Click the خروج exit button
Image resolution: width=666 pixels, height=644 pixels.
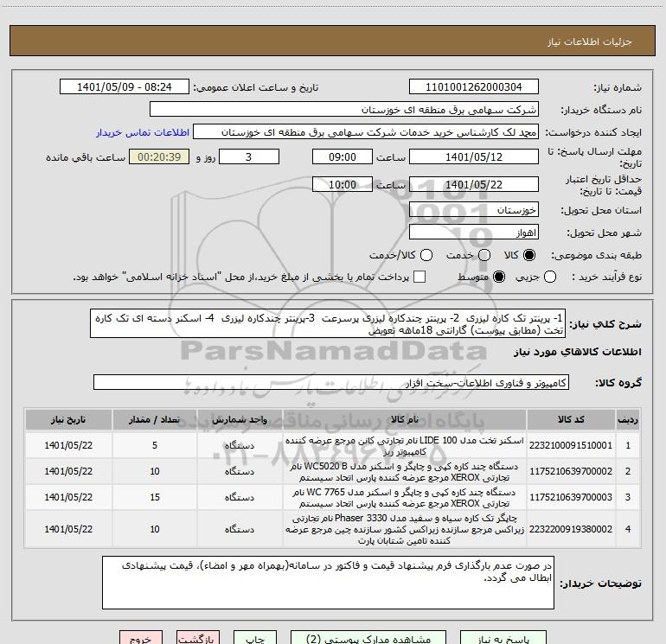(141, 638)
